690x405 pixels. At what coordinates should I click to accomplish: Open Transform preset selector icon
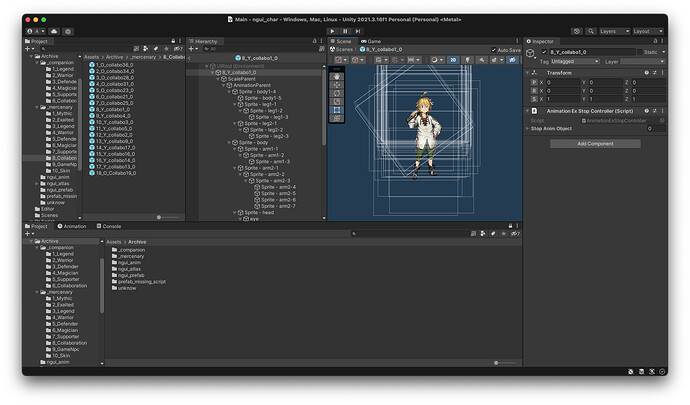click(654, 73)
